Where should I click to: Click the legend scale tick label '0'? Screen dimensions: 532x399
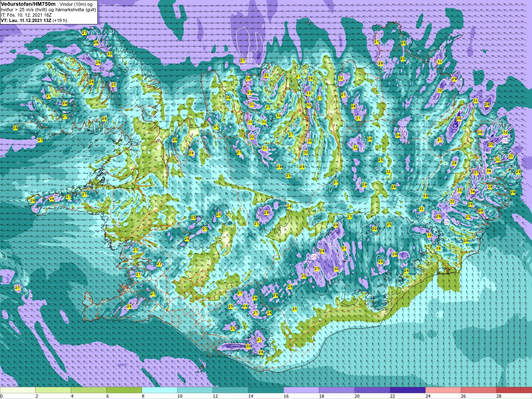click(x=1, y=397)
